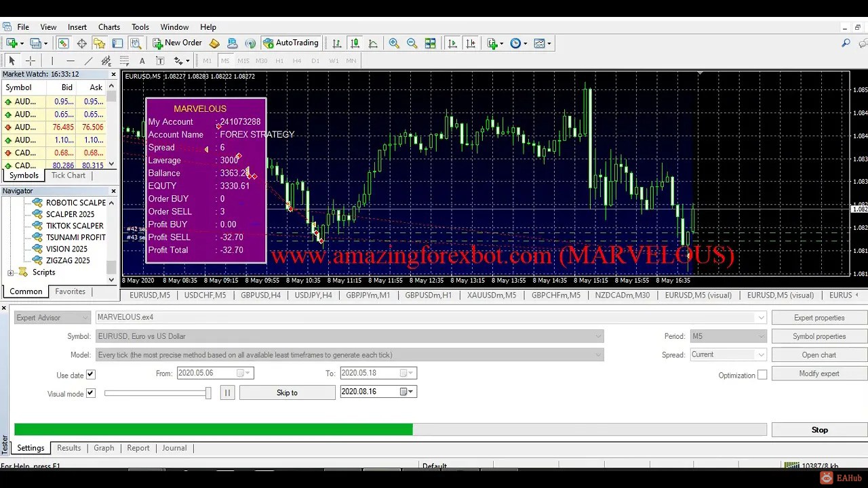The width and height of the screenshot is (868, 488).
Task: Select the crosshair tool
Action: [30, 61]
